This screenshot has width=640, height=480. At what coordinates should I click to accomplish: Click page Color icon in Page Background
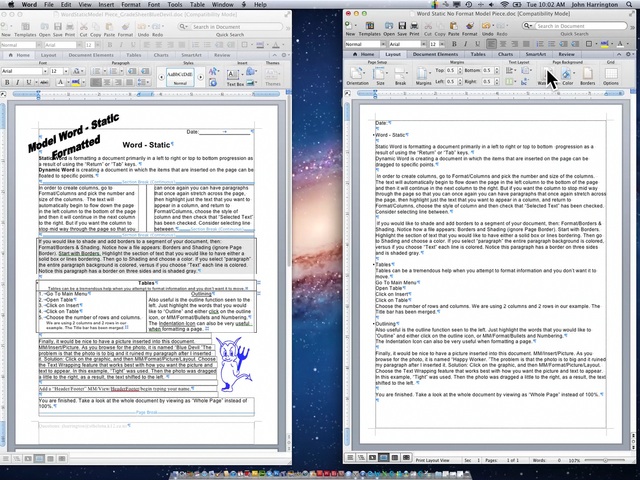pyautogui.click(x=567, y=73)
